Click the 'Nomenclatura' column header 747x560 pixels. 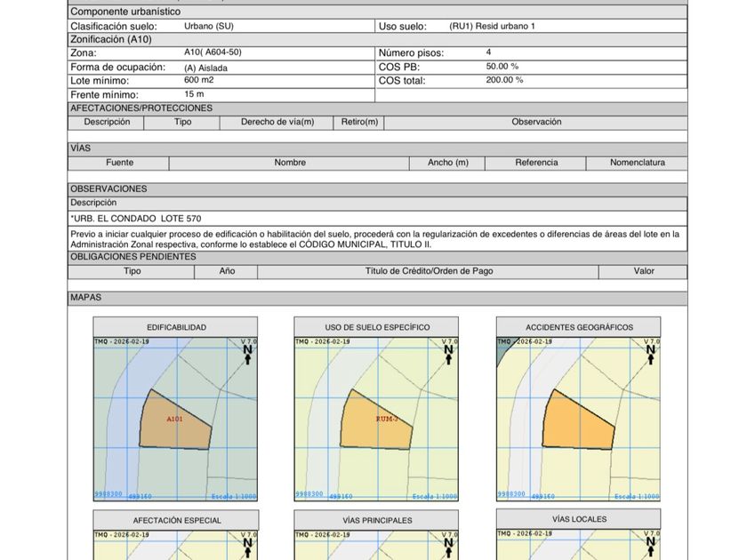(x=638, y=163)
